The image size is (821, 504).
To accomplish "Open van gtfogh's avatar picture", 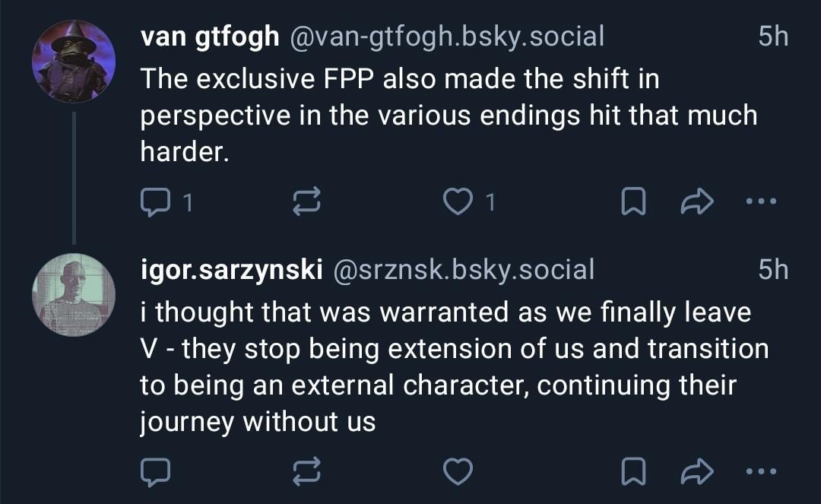I will pos(74,61).
